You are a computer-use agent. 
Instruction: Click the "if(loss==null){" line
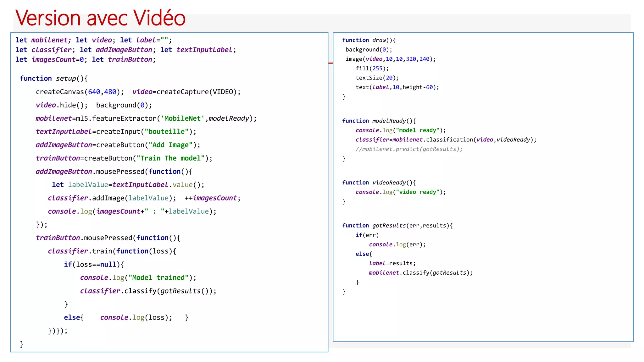pos(94,264)
